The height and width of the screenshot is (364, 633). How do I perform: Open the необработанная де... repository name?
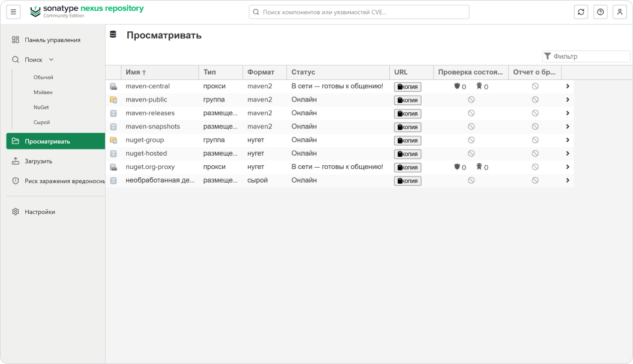(160, 180)
